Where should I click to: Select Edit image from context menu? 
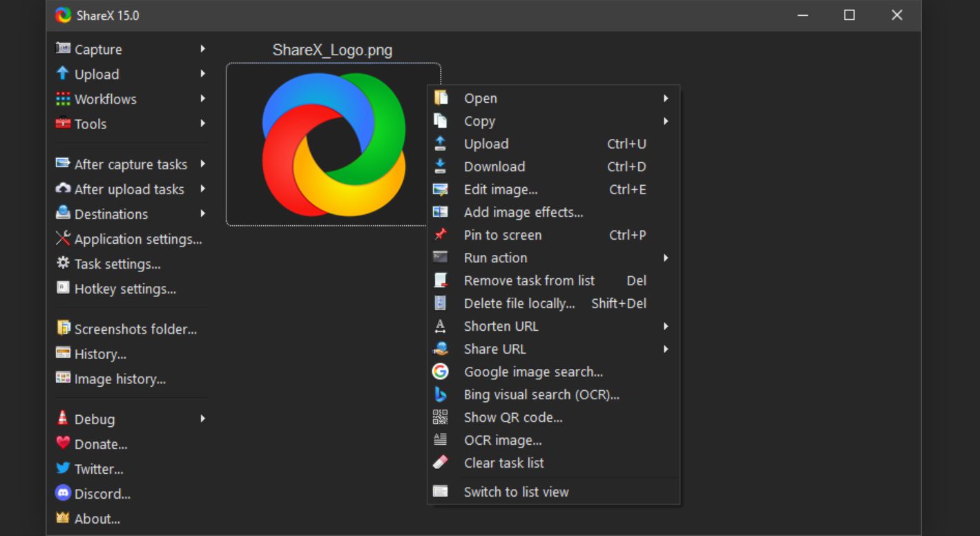click(501, 189)
